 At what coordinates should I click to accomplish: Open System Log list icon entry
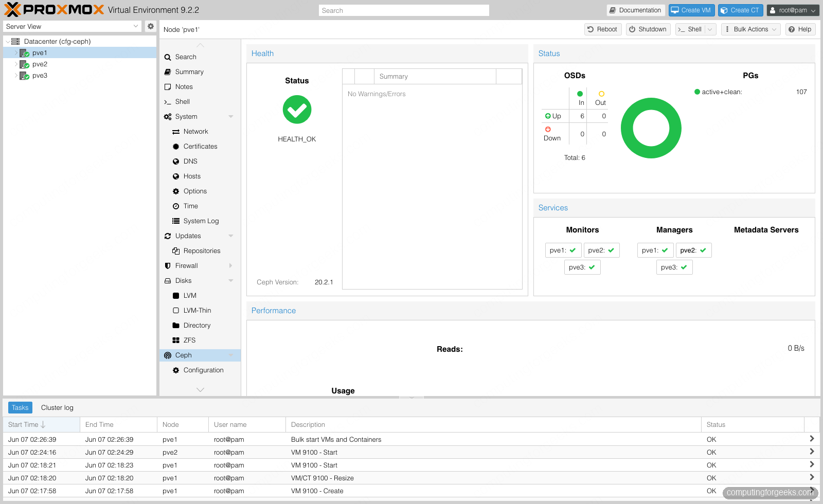[x=176, y=221]
